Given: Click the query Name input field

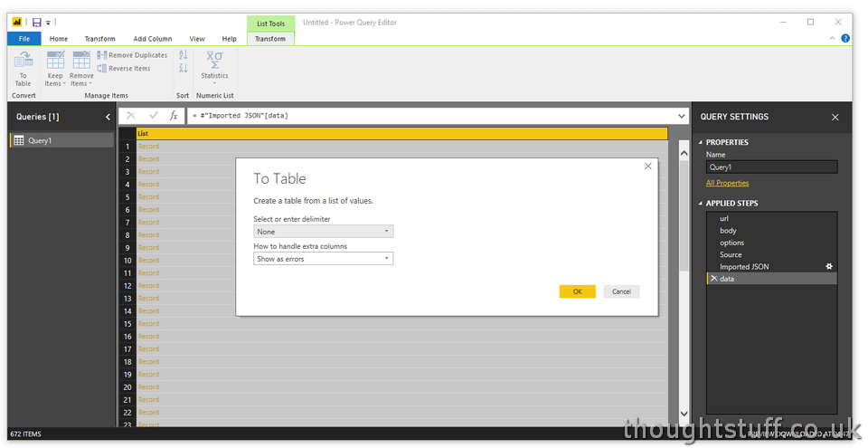Looking at the screenshot, I should pyautogui.click(x=771, y=167).
